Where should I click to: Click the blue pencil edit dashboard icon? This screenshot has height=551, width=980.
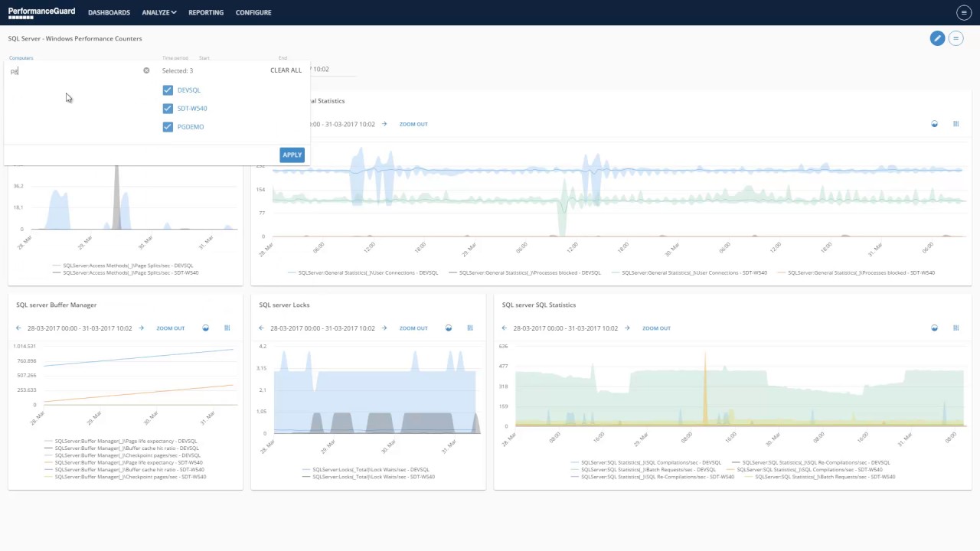(937, 38)
